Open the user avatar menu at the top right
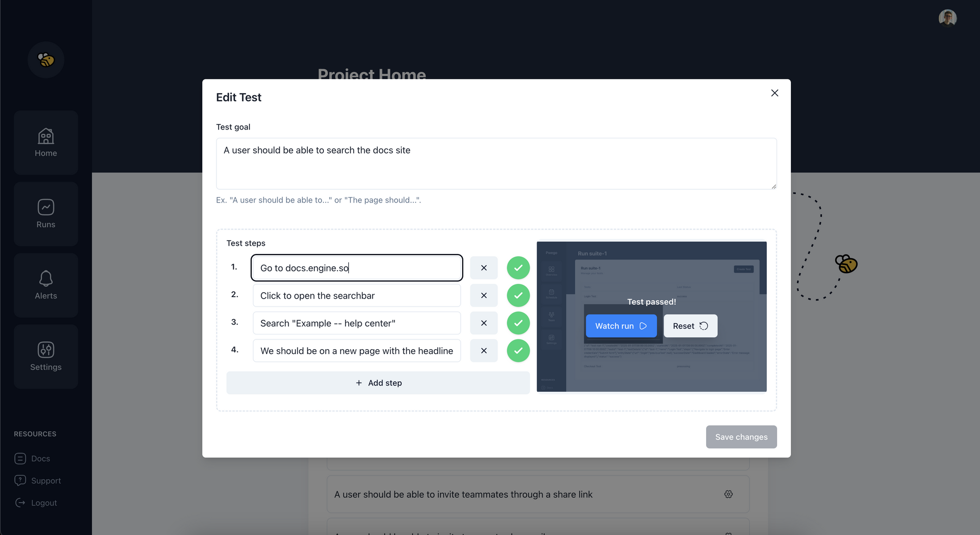Screen dimensions: 980x535 click(947, 18)
